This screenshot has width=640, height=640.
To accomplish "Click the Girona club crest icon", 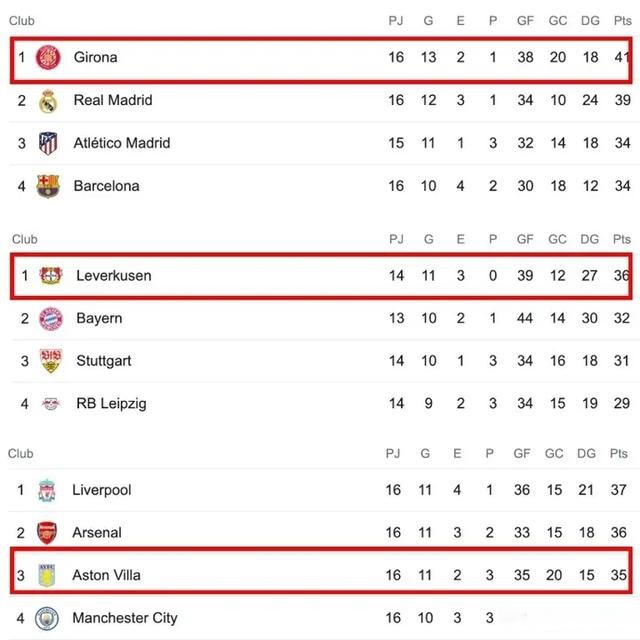I will point(49,57).
